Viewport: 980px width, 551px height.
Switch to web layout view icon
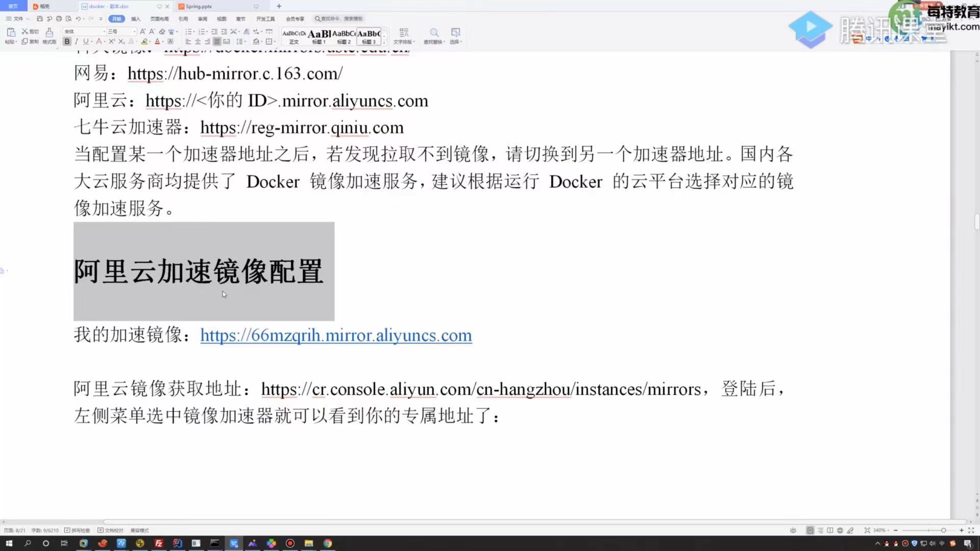[840, 531]
